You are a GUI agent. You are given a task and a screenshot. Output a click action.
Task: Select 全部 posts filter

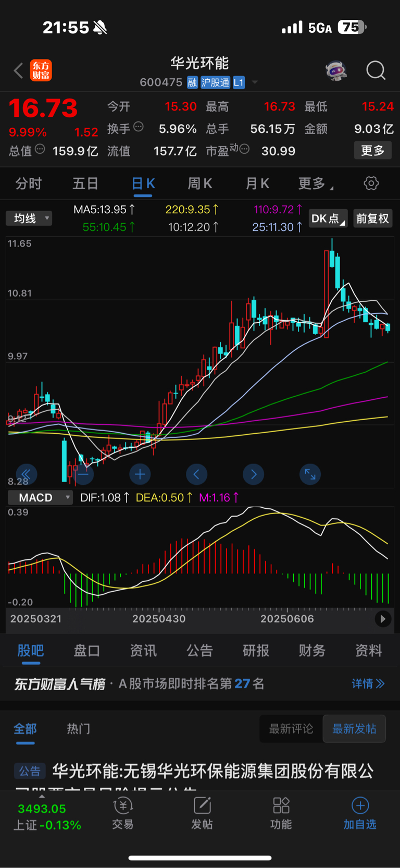point(25,729)
